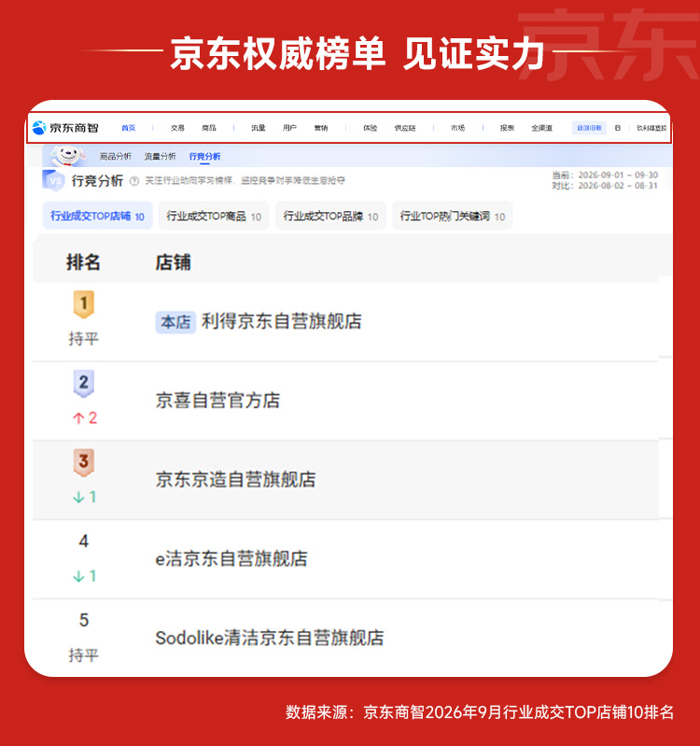
Task: Open the 商品 menu item
Action: click(x=209, y=128)
